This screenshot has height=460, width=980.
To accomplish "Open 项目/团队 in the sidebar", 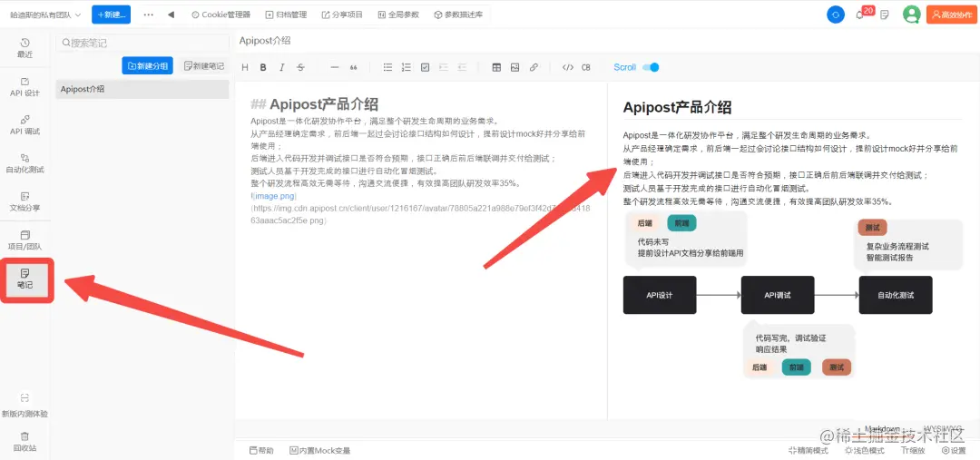I will [x=25, y=240].
